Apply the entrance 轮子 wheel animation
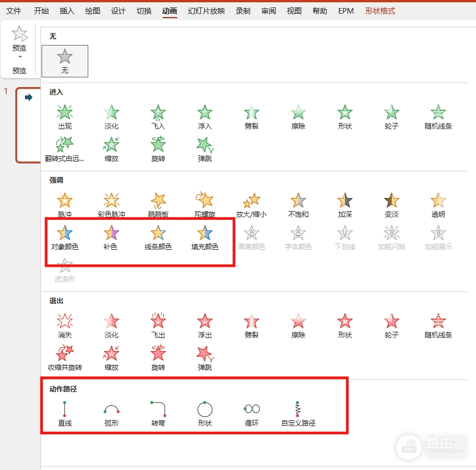476x470 pixels. pyautogui.click(x=392, y=117)
